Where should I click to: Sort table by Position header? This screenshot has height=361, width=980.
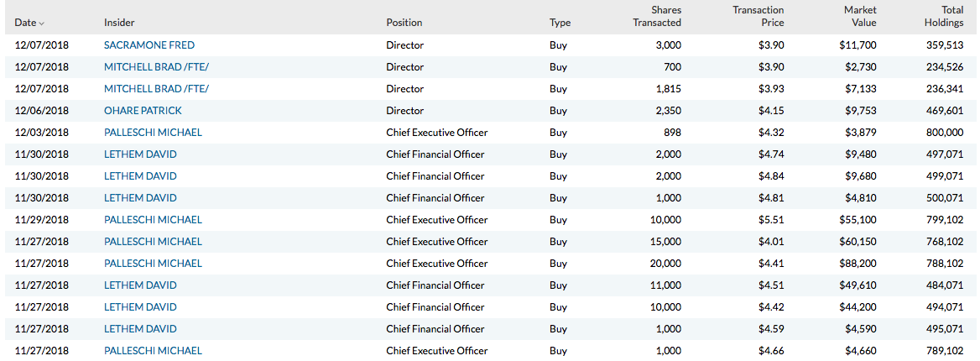coord(404,23)
